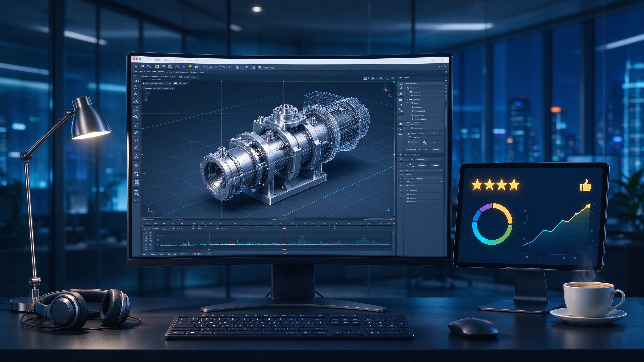This screenshot has height=362, width=644.
Task: Click the circular dial gear icon in properties panel
Action: 425,142
